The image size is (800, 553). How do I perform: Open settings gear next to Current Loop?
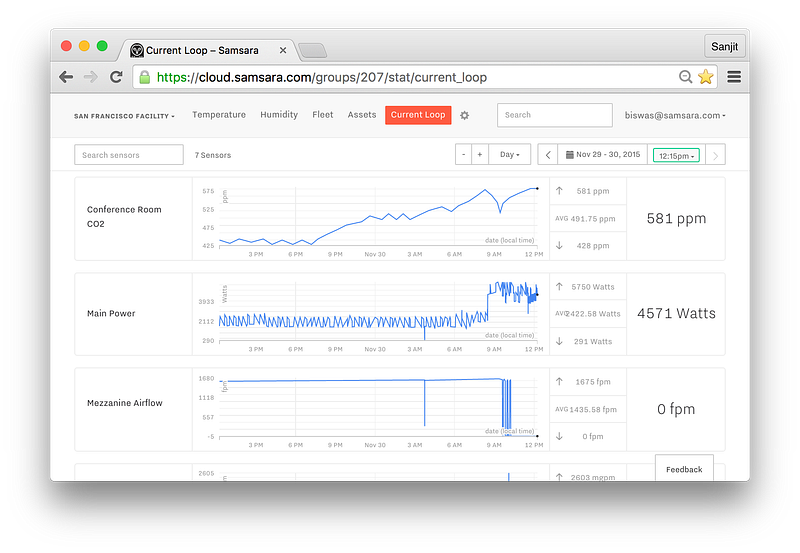coord(464,115)
